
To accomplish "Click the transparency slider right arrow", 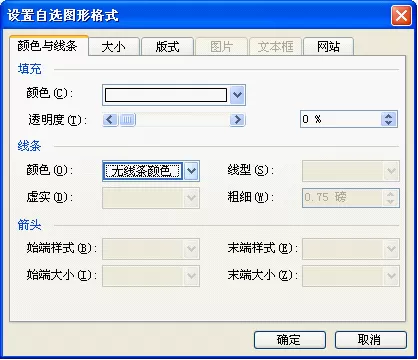I will coord(237,120).
